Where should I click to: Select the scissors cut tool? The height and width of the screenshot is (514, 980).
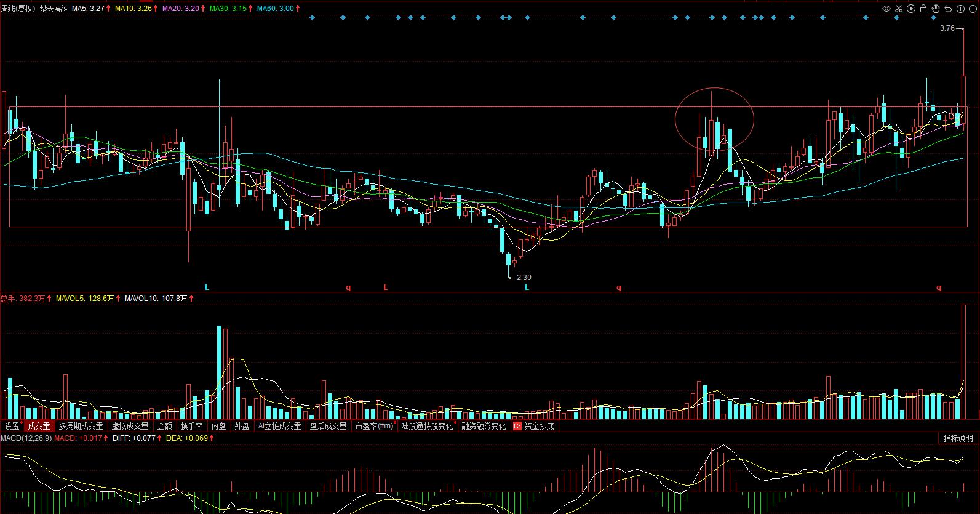click(899, 9)
